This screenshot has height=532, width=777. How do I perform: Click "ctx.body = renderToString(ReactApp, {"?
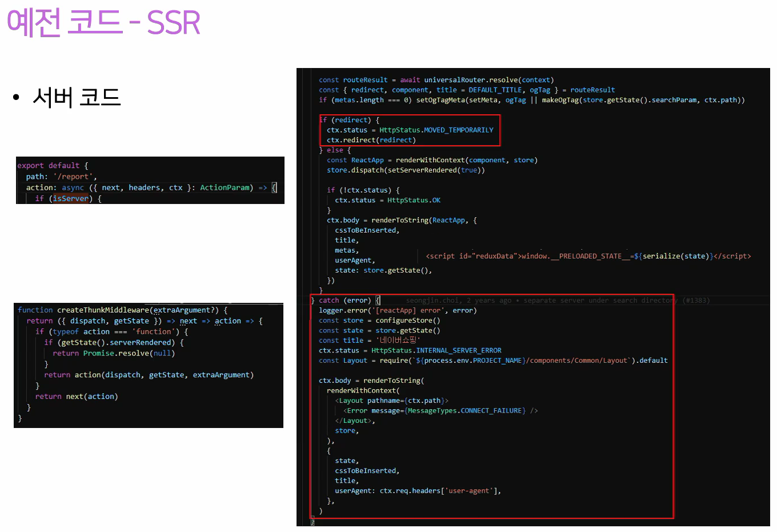click(x=402, y=221)
